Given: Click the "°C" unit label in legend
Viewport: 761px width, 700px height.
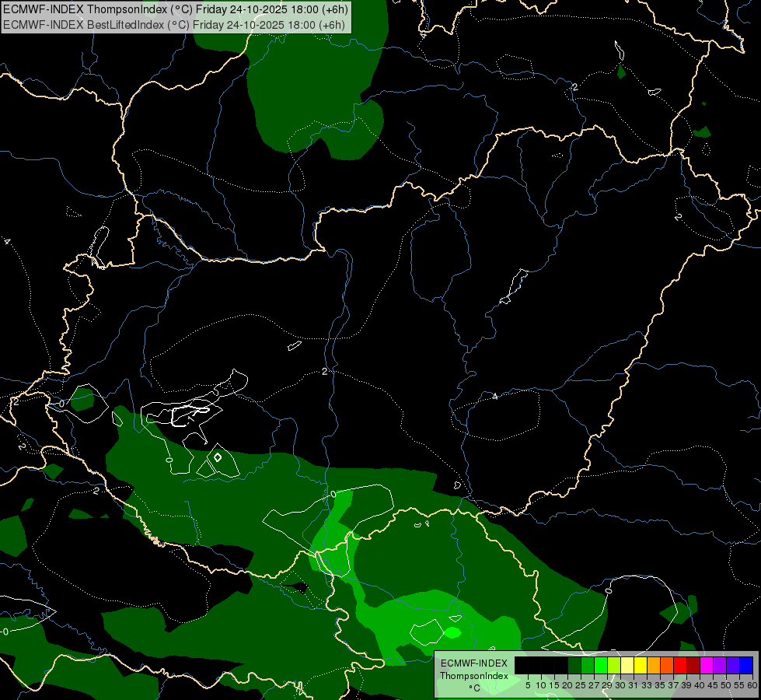Looking at the screenshot, I should (x=475, y=688).
